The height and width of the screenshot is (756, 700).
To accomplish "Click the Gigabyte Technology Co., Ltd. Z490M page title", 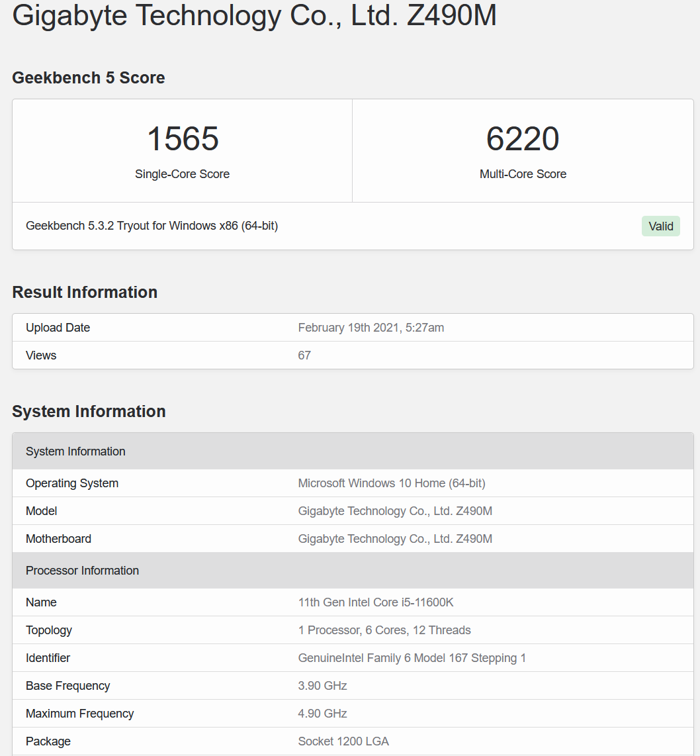I will tap(254, 15).
